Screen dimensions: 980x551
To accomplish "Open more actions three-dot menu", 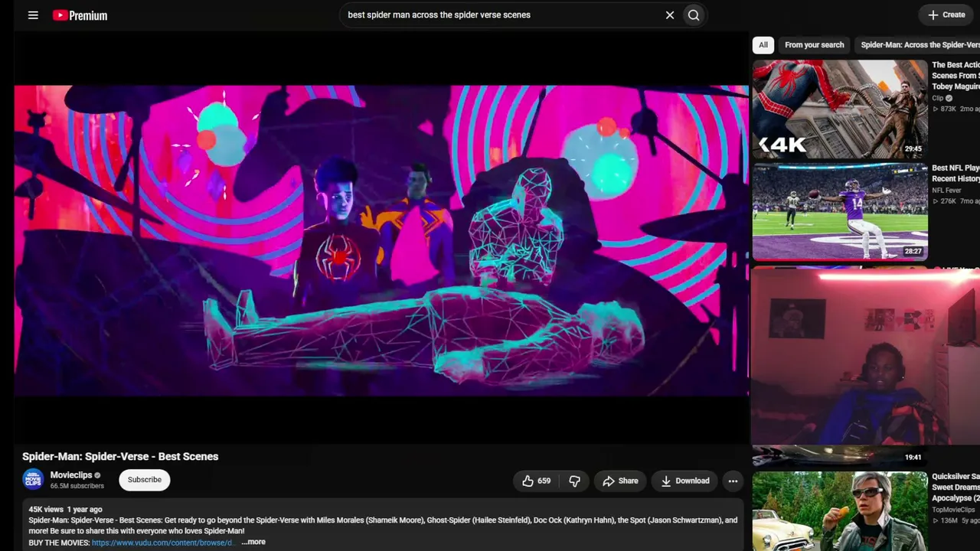I will coord(733,481).
